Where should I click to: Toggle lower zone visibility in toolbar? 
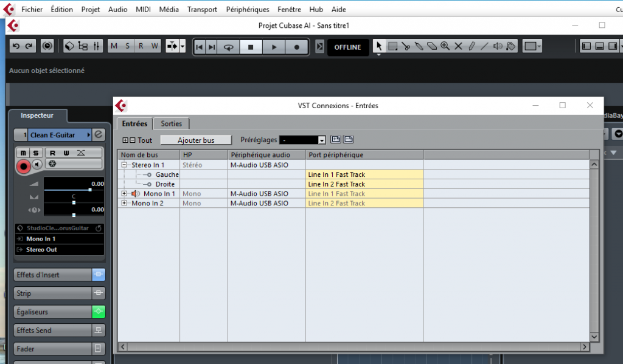pos(599,46)
